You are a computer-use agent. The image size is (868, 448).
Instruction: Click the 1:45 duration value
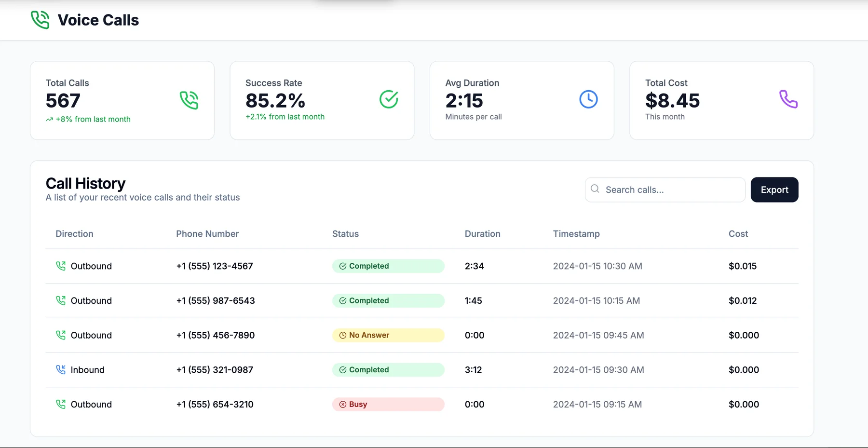pos(474,301)
